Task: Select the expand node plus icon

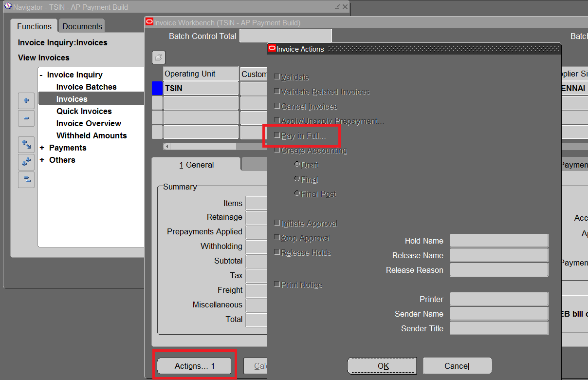Action: 26,100
